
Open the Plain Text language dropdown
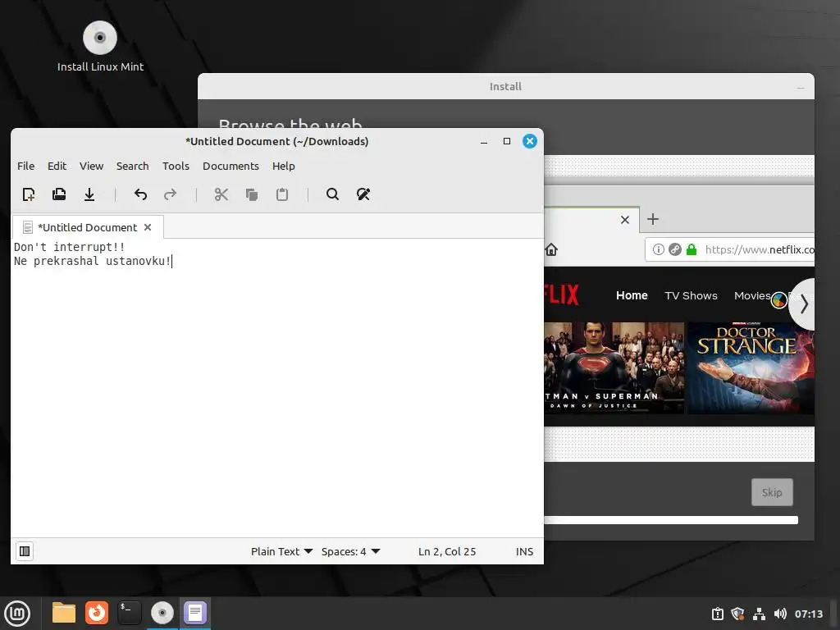tap(282, 552)
